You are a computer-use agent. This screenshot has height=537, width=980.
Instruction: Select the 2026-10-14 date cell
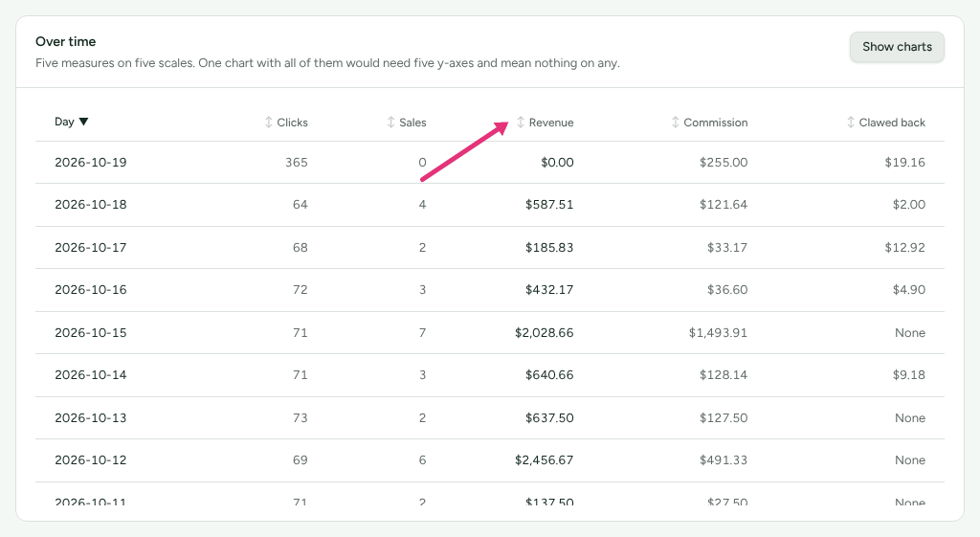pos(91,375)
